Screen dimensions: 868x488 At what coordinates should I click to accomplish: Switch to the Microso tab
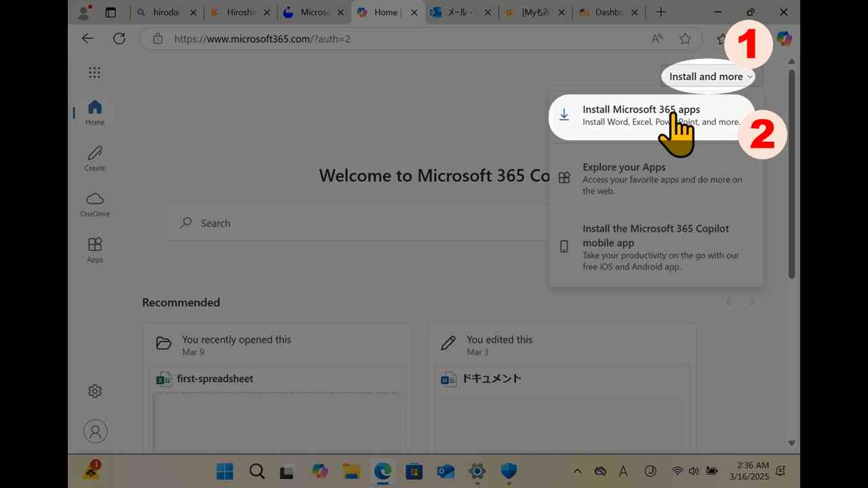click(x=314, y=12)
